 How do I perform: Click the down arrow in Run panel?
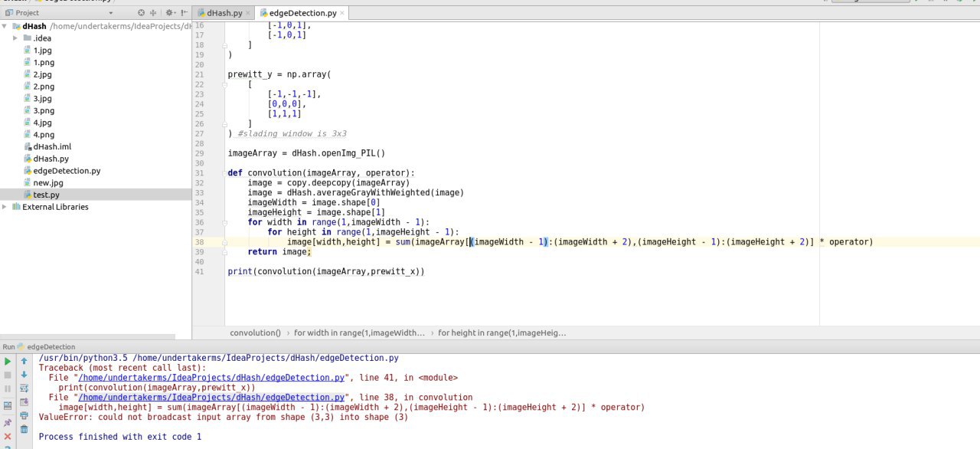click(x=24, y=375)
